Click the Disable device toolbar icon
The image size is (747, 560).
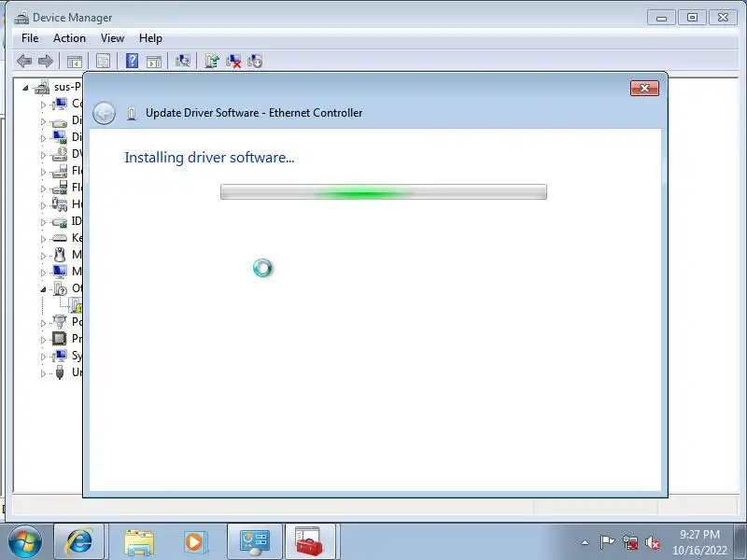[x=255, y=61]
